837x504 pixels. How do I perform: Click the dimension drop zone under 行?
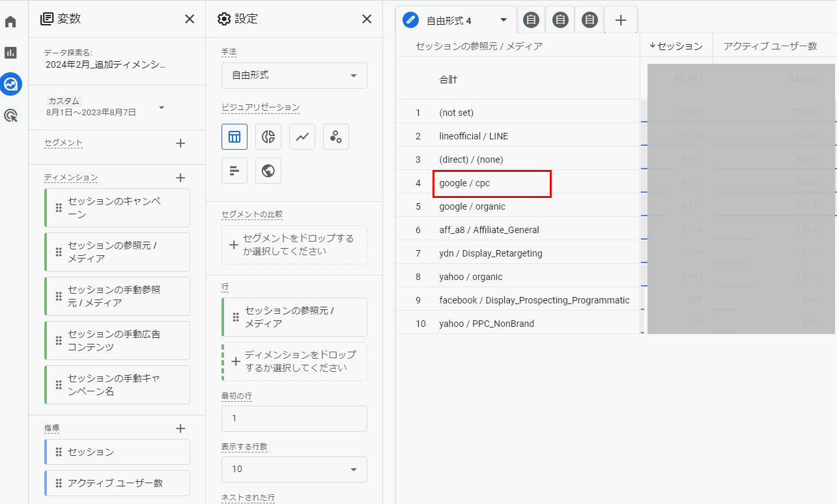click(x=294, y=361)
